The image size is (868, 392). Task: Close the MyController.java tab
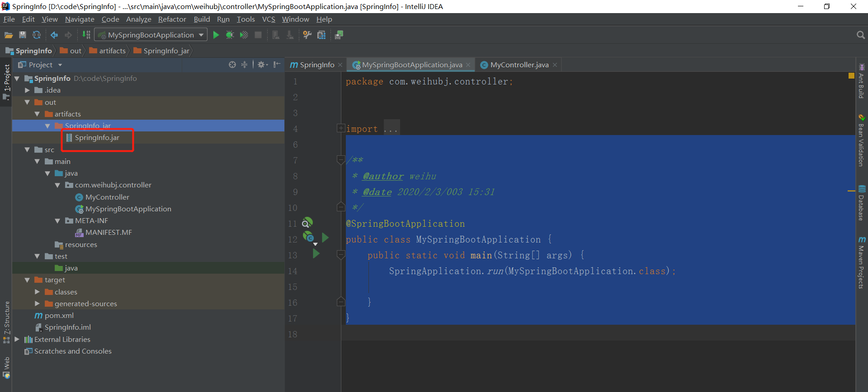pyautogui.click(x=555, y=65)
